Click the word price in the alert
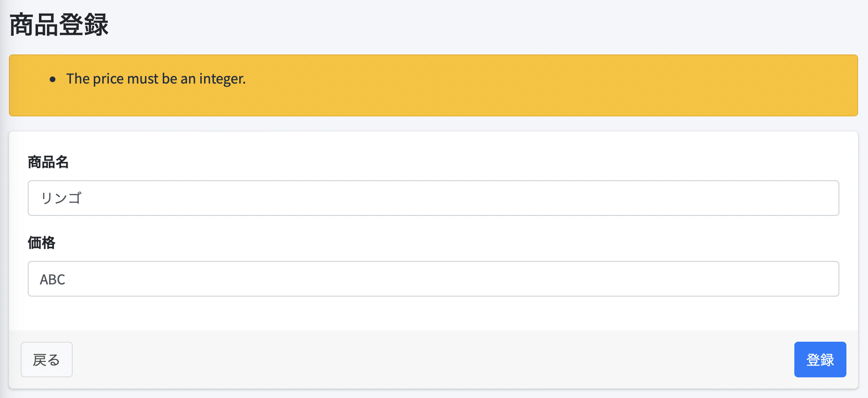868x398 pixels. tap(108, 79)
